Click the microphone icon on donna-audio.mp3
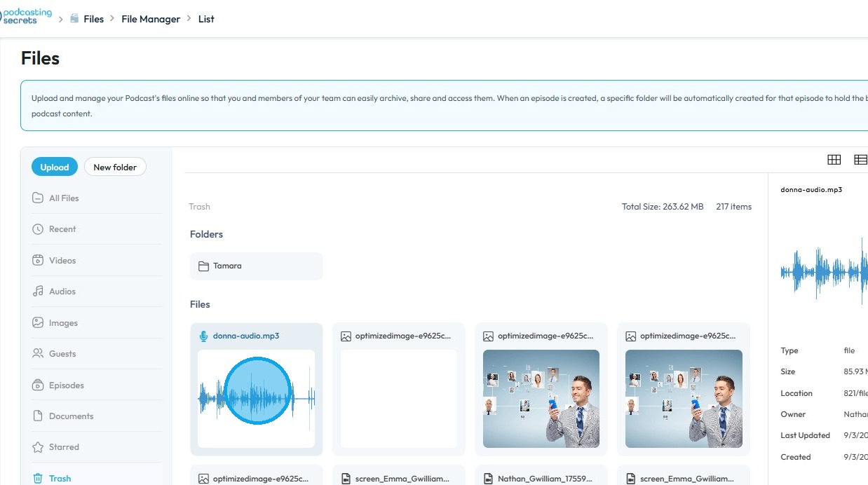The image size is (868, 485). coord(203,336)
